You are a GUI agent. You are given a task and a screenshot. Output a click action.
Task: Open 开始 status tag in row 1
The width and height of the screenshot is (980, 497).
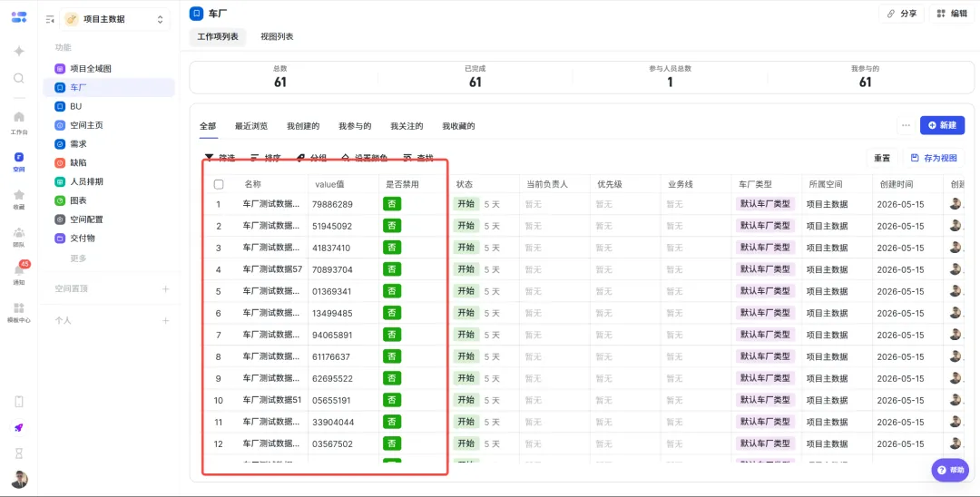click(x=466, y=203)
